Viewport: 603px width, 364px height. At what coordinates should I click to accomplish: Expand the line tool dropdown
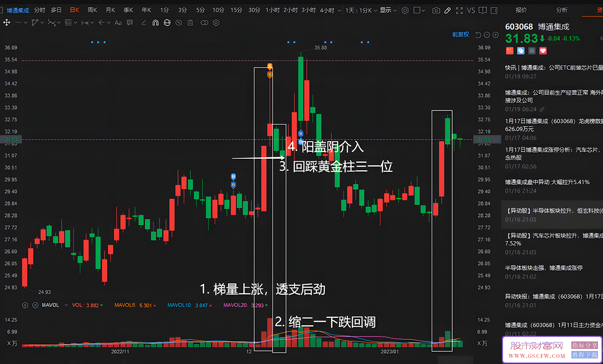pyautogui.click(x=26, y=23)
